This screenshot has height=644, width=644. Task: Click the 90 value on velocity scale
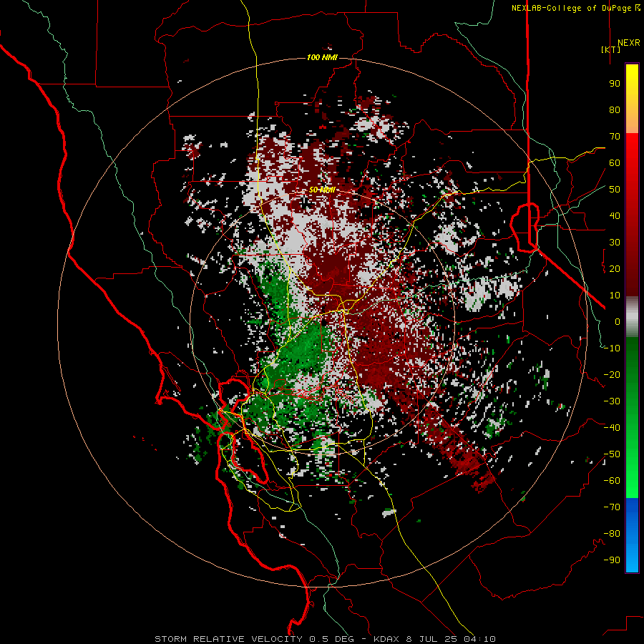(615, 84)
